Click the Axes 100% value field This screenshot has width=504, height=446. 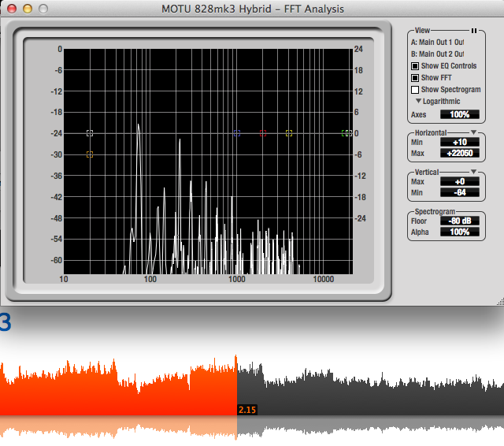460,114
